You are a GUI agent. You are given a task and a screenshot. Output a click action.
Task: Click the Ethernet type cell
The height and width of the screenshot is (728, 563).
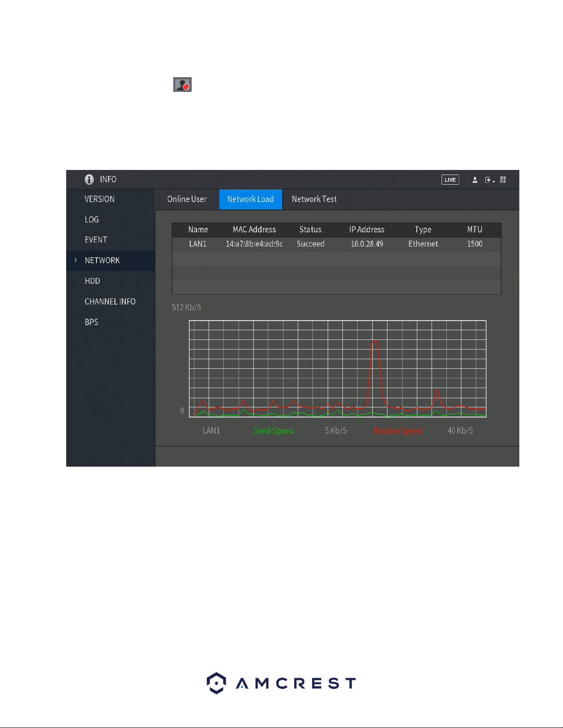click(423, 244)
